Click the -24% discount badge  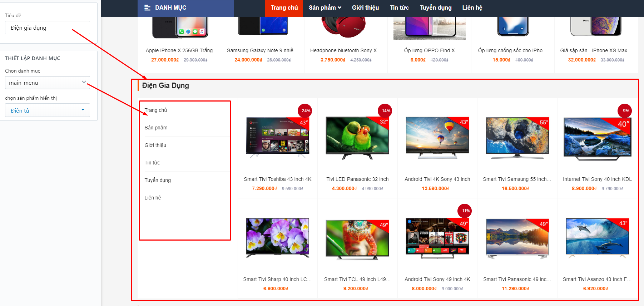305,111
